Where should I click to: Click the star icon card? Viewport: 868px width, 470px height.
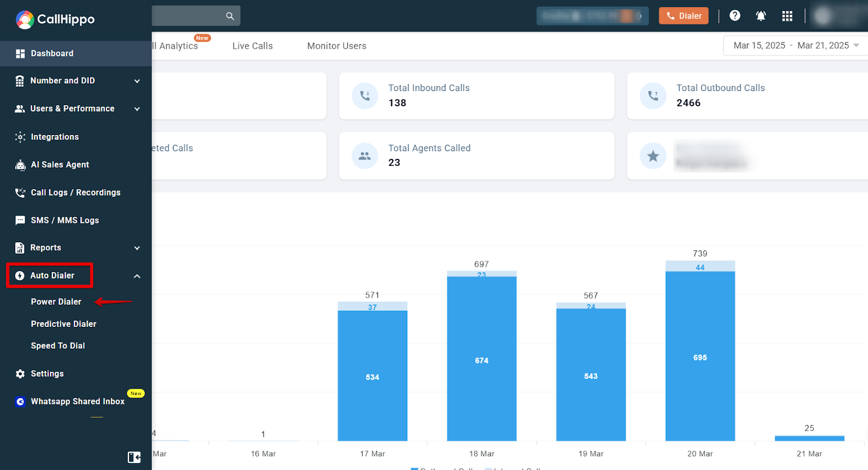click(x=653, y=156)
